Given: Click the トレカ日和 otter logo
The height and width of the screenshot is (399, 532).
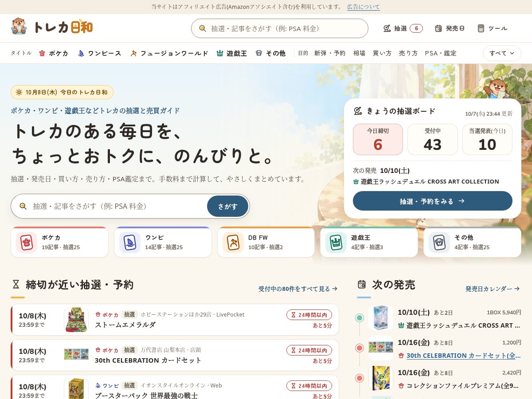Looking at the screenshot, I should pos(52,27).
